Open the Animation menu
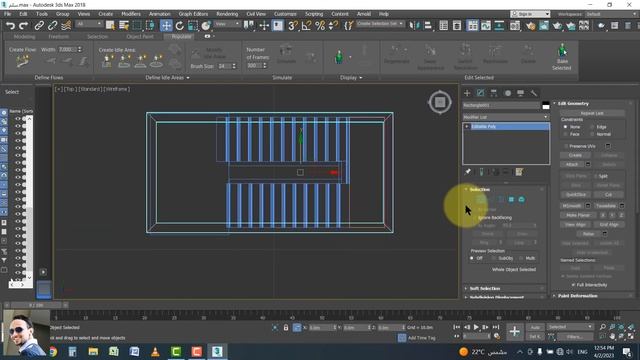Viewport: 640px width, 360px height. pos(160,14)
